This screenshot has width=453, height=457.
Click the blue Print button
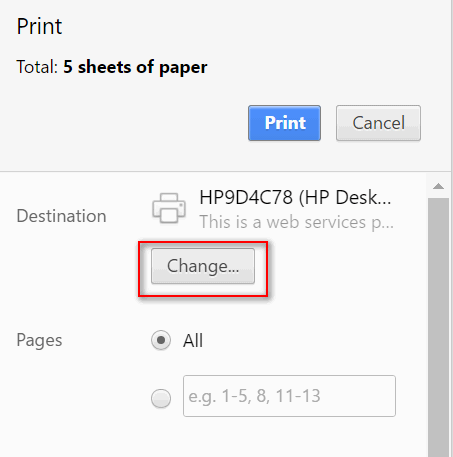click(x=284, y=123)
